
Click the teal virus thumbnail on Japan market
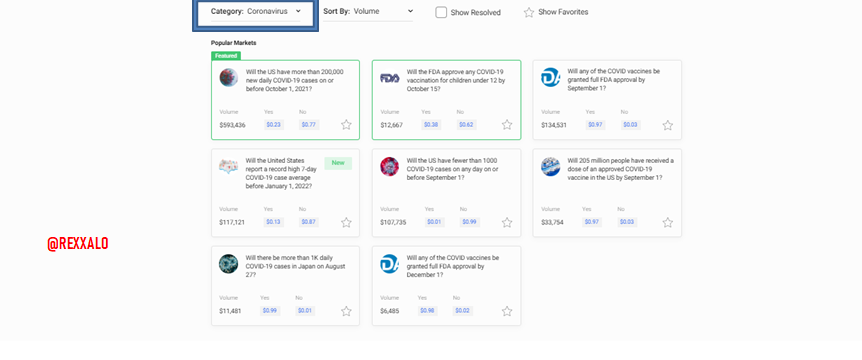pos(229,263)
